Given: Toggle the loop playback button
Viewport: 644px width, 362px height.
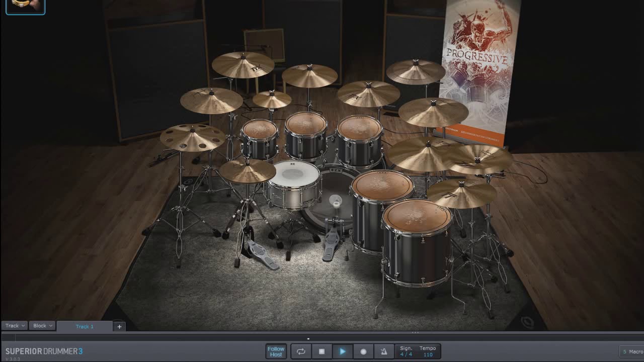Looking at the screenshot, I should pos(301,351).
